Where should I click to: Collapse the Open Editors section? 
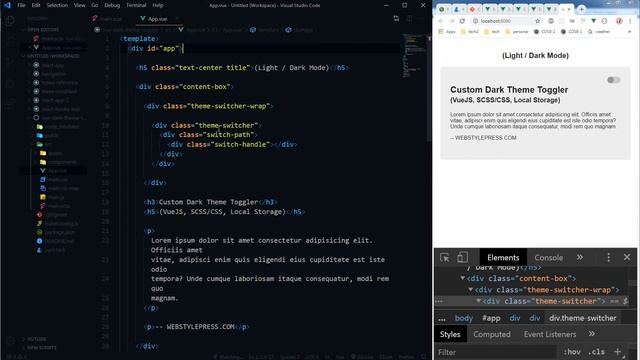43,30
